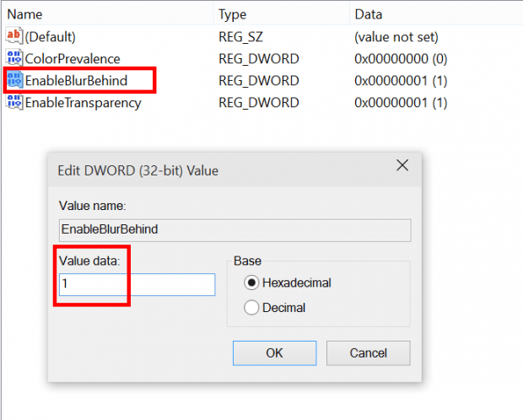Select the Decimal base option
Image resolution: width=523 pixels, height=420 pixels.
tap(251, 308)
